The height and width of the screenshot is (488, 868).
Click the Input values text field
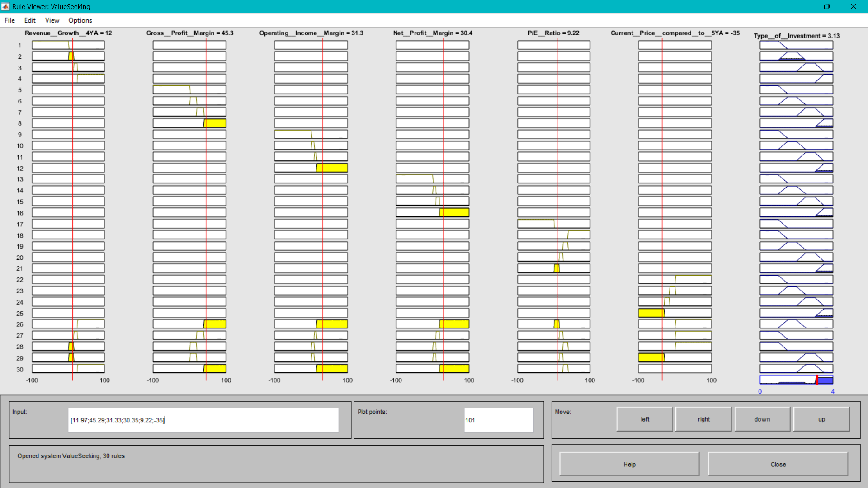point(203,420)
